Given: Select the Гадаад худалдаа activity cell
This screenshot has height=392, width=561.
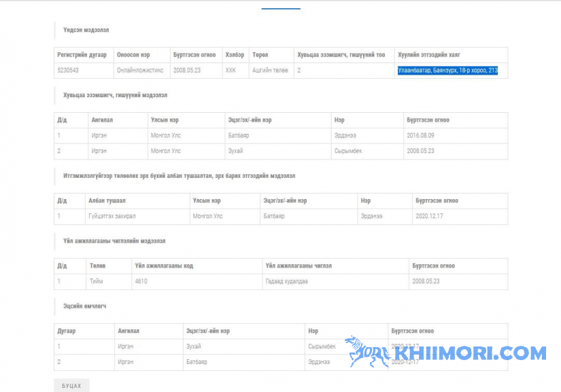Looking at the screenshot, I should point(287,281).
